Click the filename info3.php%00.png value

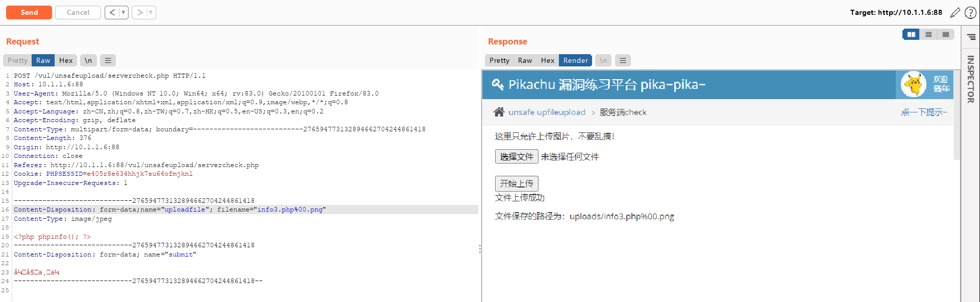[290, 210]
